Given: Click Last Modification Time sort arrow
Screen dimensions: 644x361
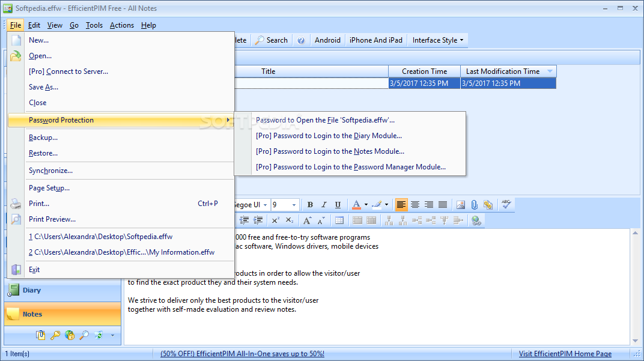Looking at the screenshot, I should 550,71.
